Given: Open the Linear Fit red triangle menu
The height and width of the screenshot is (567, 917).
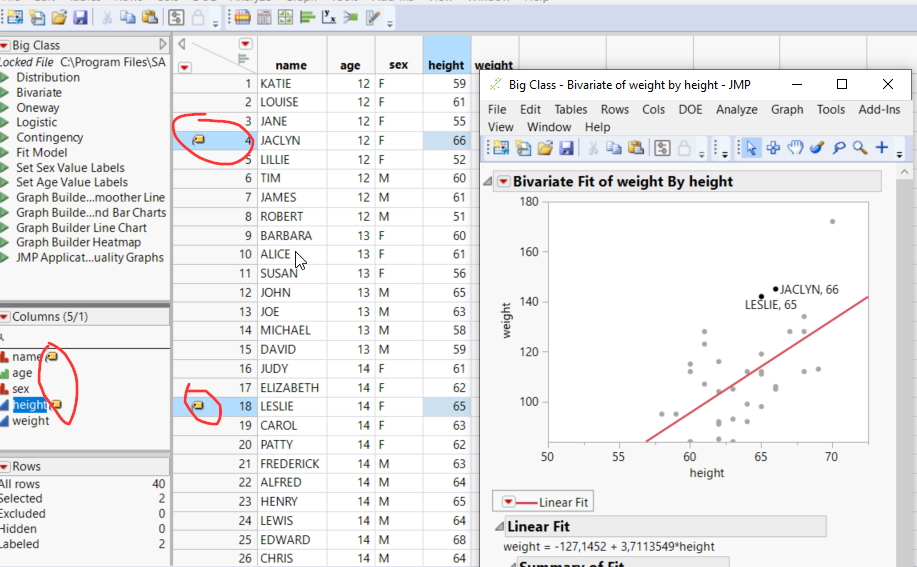Looking at the screenshot, I should (x=509, y=502).
